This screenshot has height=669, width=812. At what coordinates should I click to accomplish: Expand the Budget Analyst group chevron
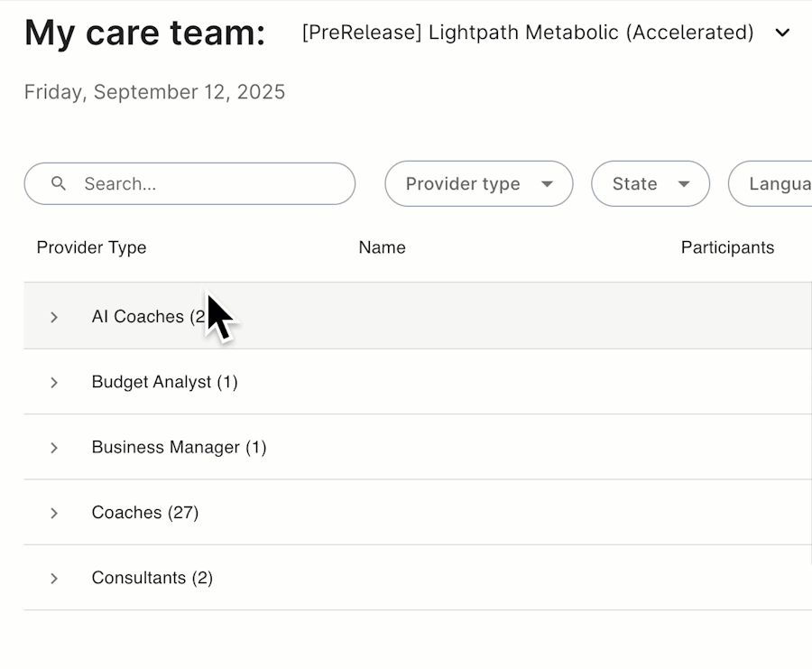coord(54,383)
